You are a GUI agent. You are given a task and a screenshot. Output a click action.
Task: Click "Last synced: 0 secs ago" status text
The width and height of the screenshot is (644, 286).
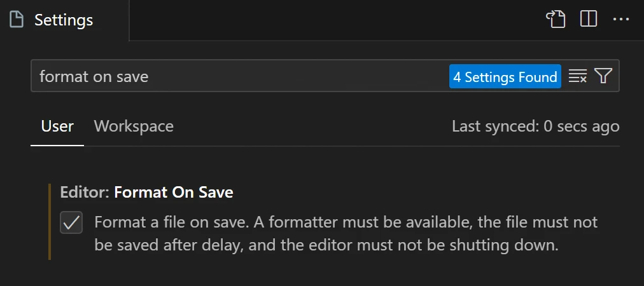[x=535, y=126]
